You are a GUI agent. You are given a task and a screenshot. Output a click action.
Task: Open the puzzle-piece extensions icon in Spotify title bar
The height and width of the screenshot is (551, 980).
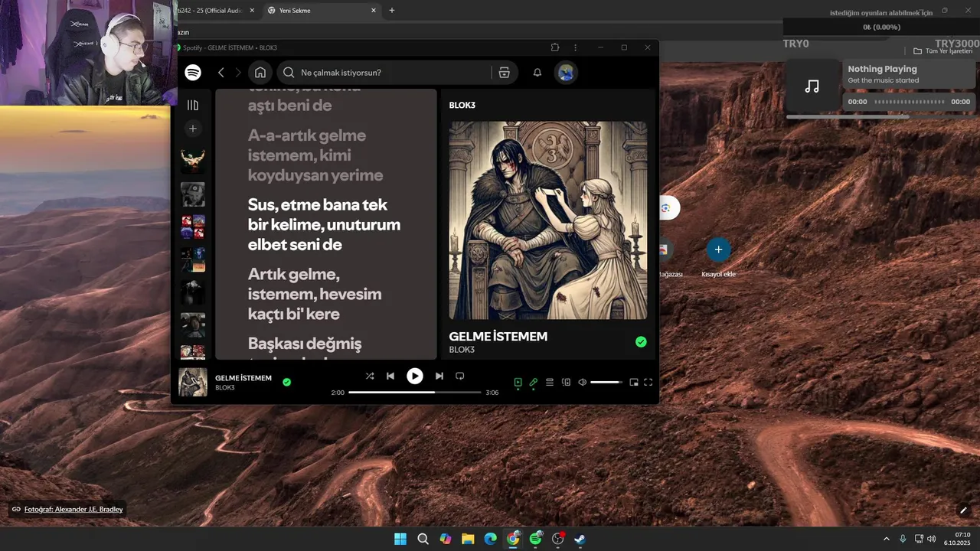[555, 47]
